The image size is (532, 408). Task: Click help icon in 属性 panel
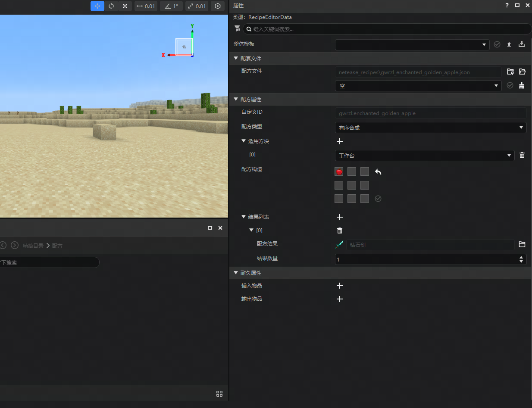coord(507,5)
